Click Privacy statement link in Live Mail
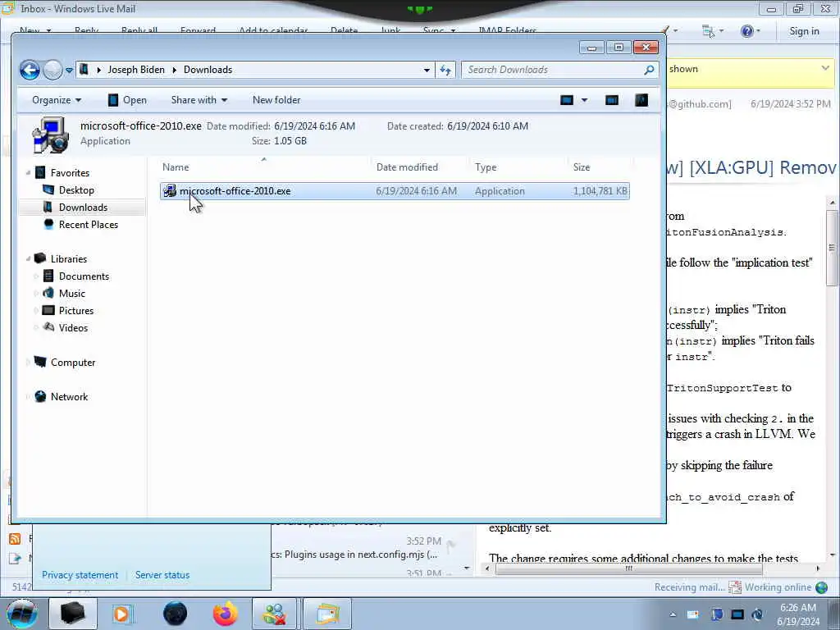This screenshot has height=630, width=840. coord(80,575)
